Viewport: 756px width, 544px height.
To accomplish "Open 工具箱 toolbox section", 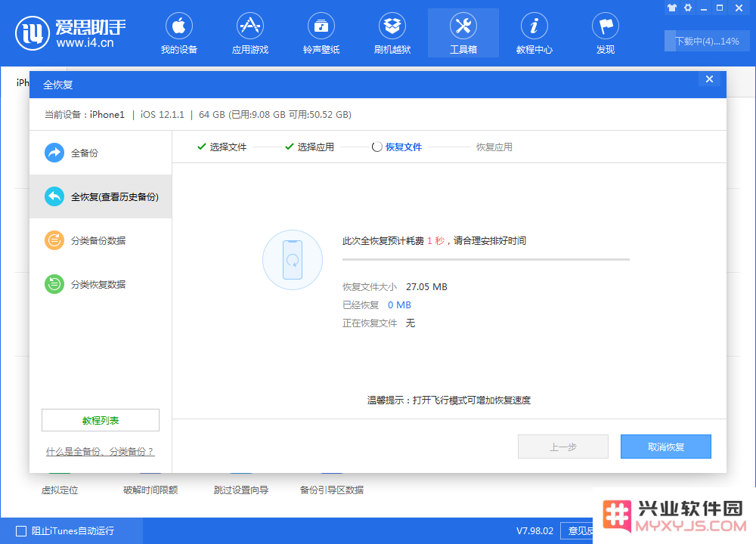I will click(x=463, y=34).
